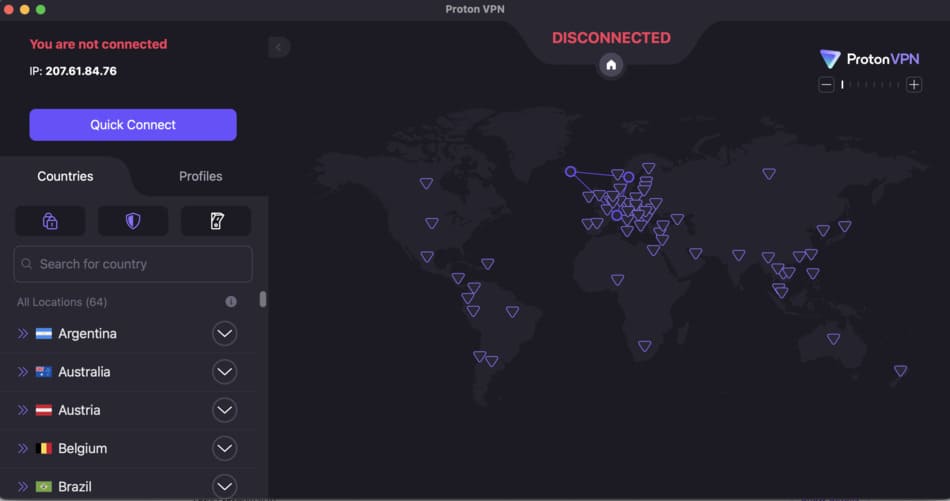Toggle the NetShield shield icon
Viewport: 950px width, 501px height.
[133, 221]
